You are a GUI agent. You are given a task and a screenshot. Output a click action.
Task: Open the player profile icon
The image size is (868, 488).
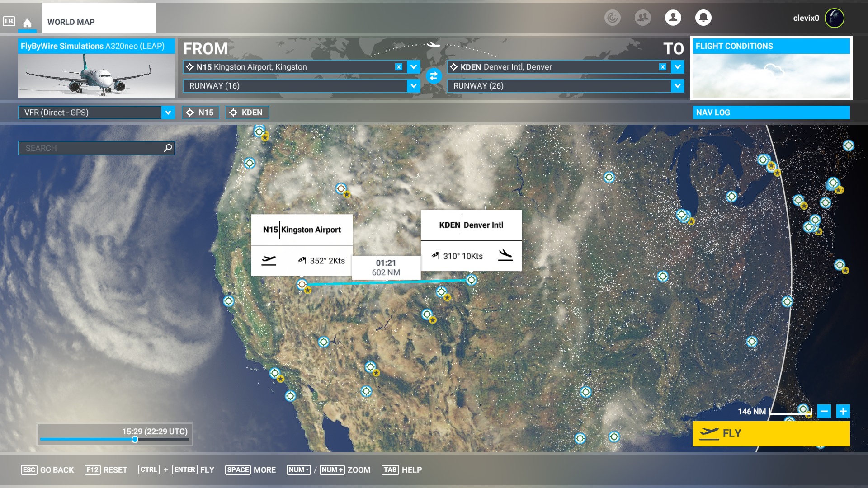pyautogui.click(x=673, y=18)
